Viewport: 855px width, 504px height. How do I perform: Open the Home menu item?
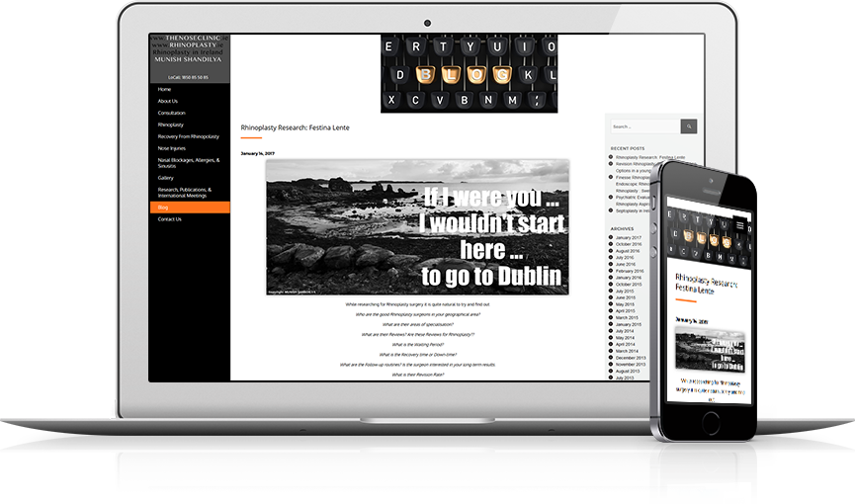[x=164, y=90]
